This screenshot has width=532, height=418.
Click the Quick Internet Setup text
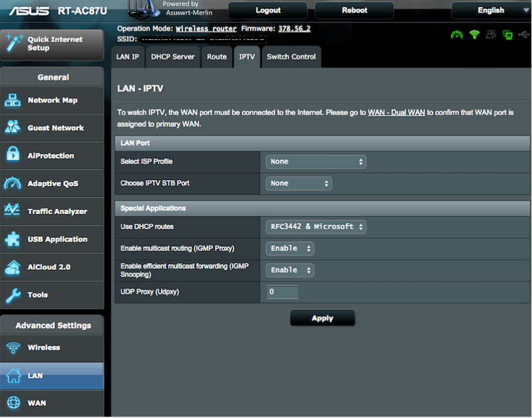pos(55,44)
